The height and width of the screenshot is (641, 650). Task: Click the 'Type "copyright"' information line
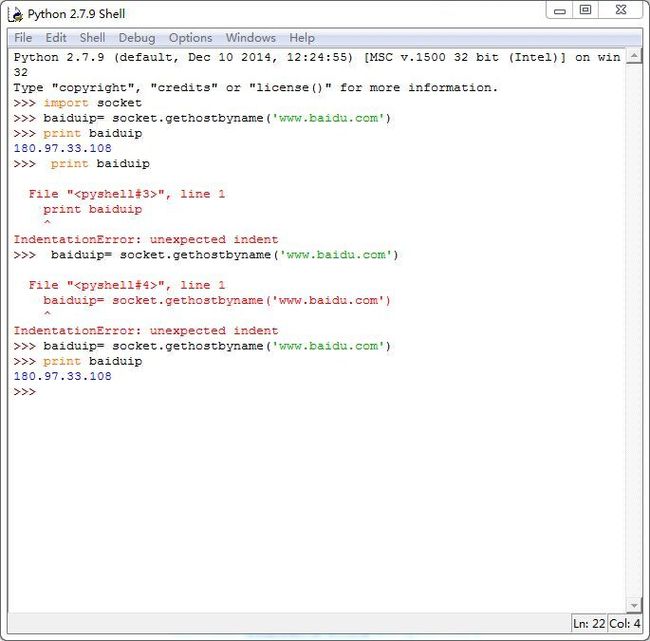255,87
